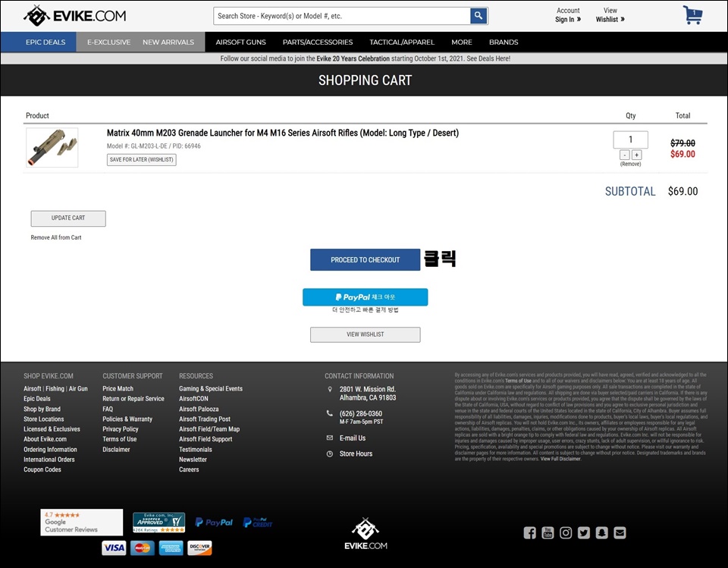Click Proceed to Checkout

pyautogui.click(x=365, y=259)
